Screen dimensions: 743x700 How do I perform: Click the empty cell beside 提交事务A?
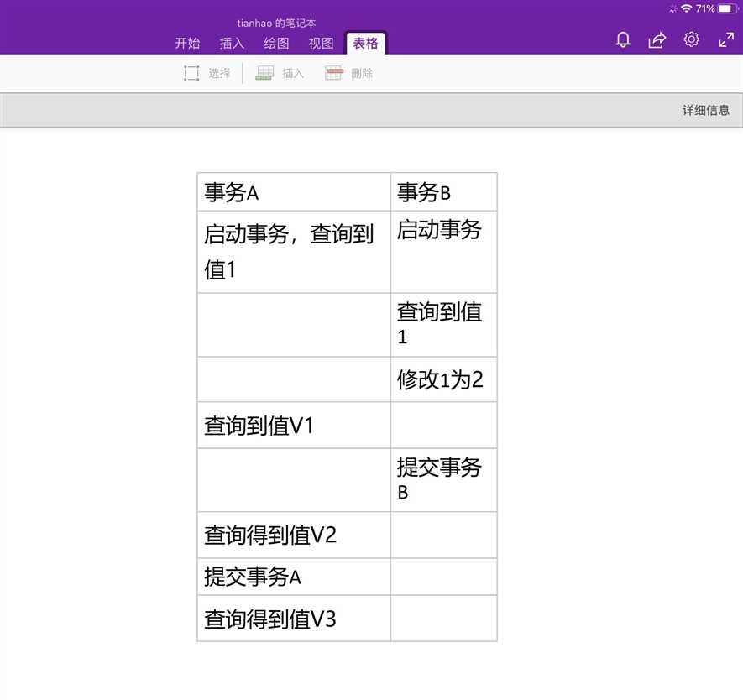point(443,577)
